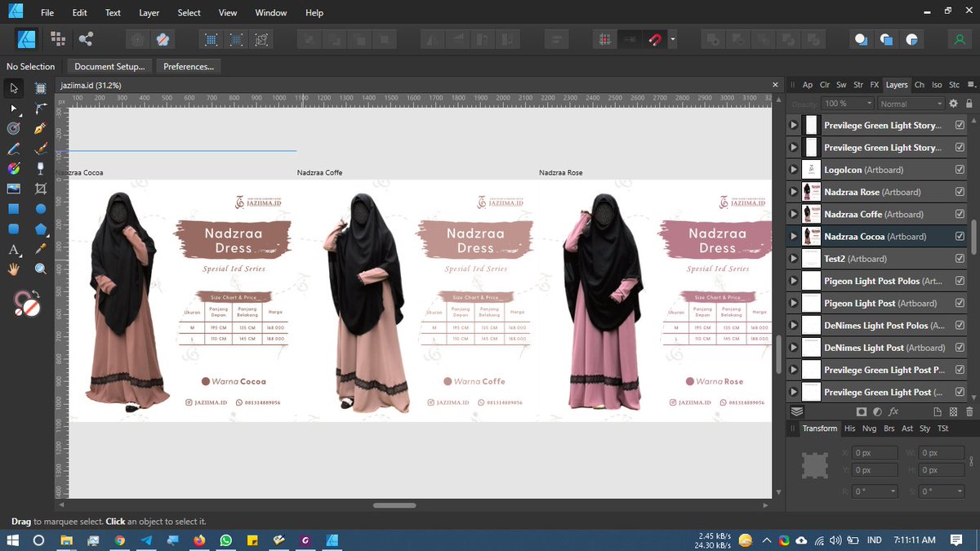Switch to the FX panel tab

coord(875,85)
